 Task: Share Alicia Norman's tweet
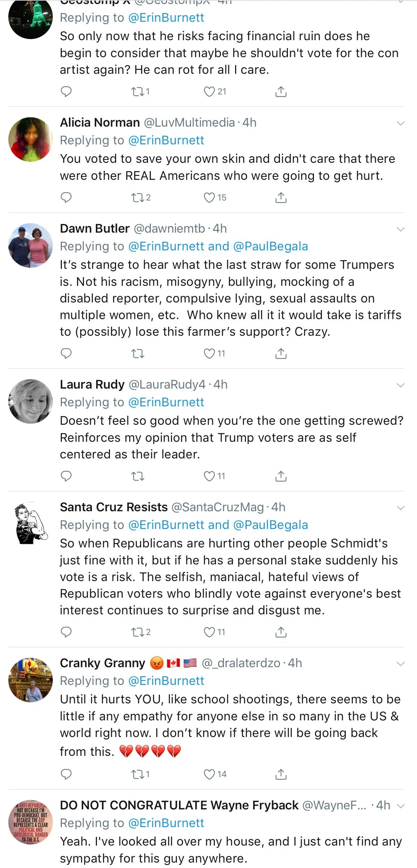(x=281, y=198)
